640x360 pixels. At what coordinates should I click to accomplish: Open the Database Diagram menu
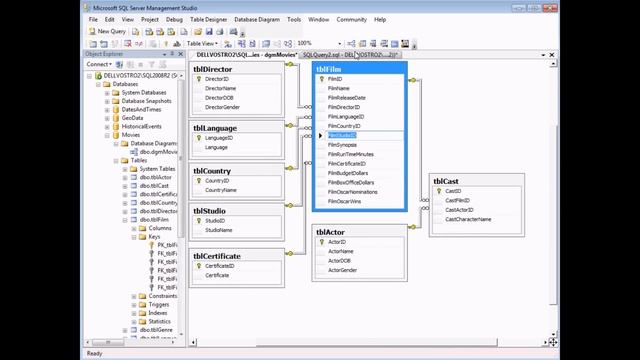(257, 20)
